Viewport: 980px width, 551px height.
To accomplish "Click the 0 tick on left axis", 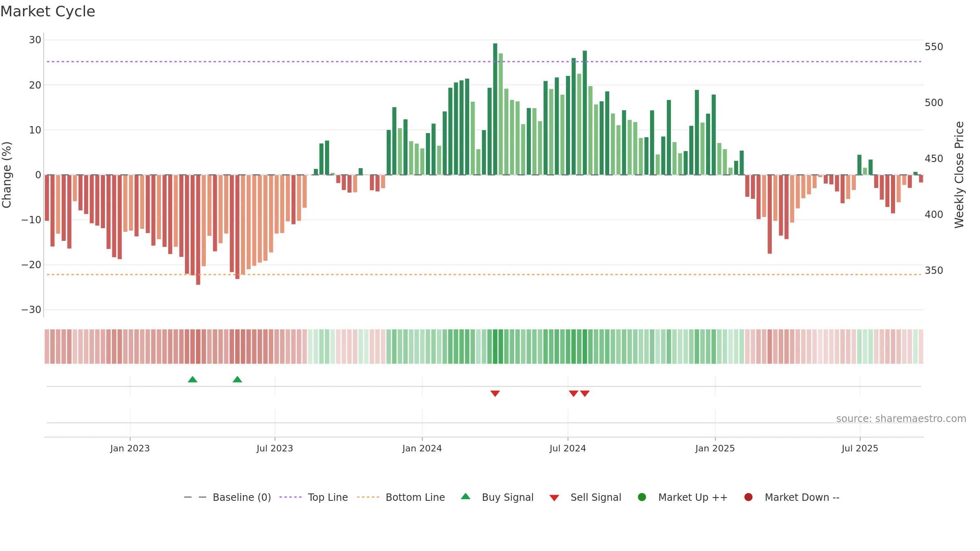I will point(38,175).
